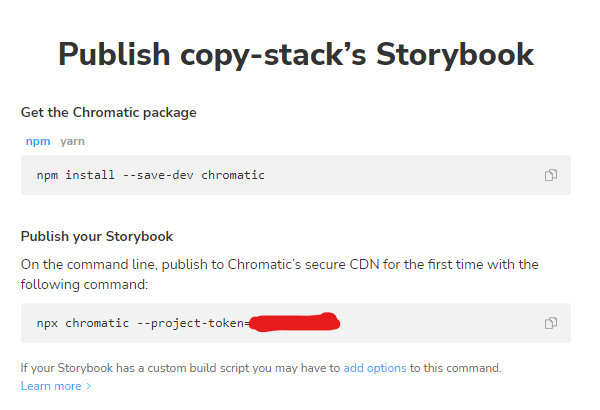Click the word 'chromatic' in install command
Viewport: 600px width, 410px height.
click(231, 175)
